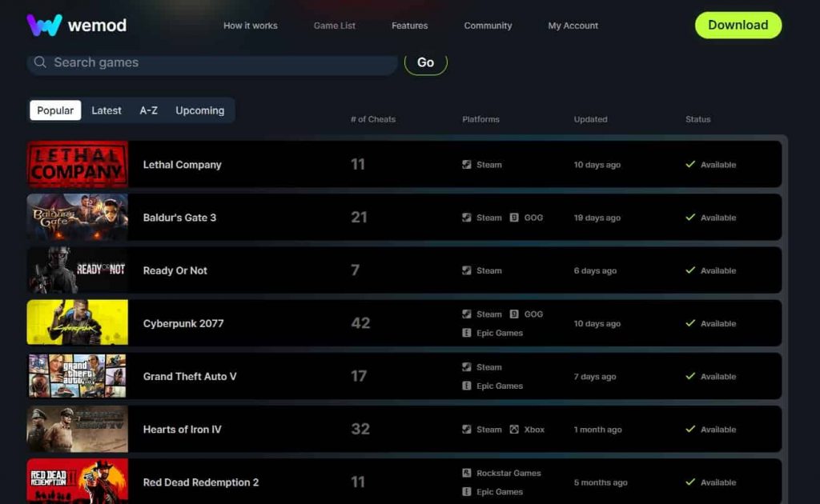The width and height of the screenshot is (820, 504).
Task: Click the '6 days ago' updated value
Action: [595, 270]
